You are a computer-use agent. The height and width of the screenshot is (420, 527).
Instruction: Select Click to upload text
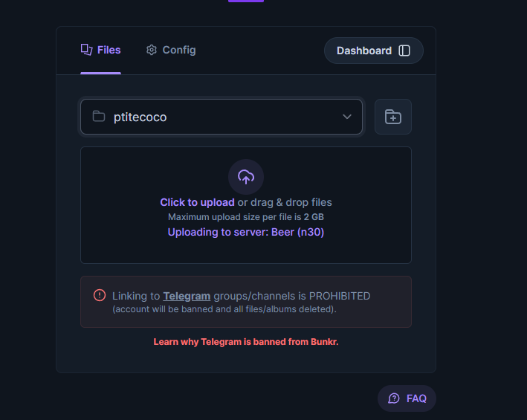tap(197, 202)
